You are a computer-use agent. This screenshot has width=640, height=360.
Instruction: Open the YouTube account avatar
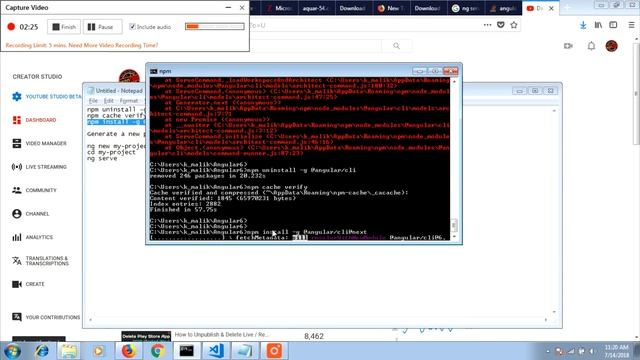pyautogui.click(x=611, y=46)
